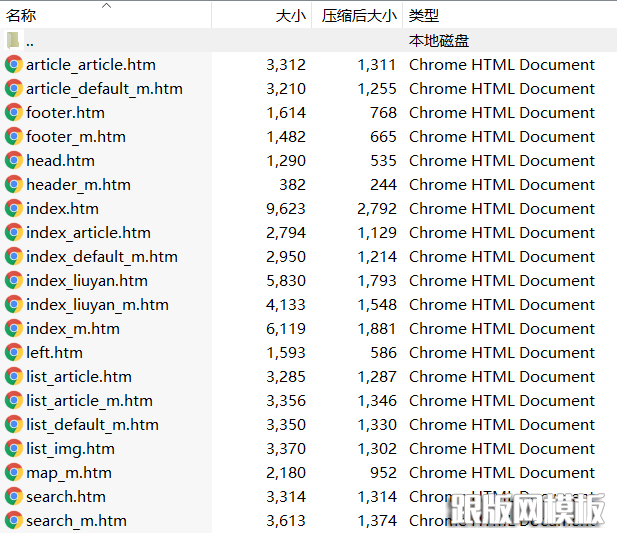This screenshot has width=617, height=533.
Task: Select the Chrome icon for list_img.htm
Action: [14, 448]
